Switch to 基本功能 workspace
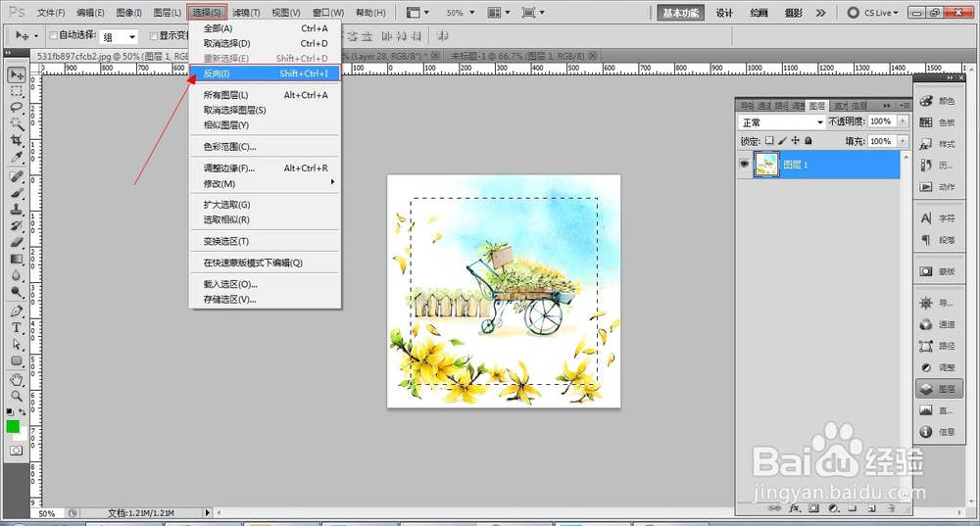The height and width of the screenshot is (526, 980). click(x=681, y=13)
